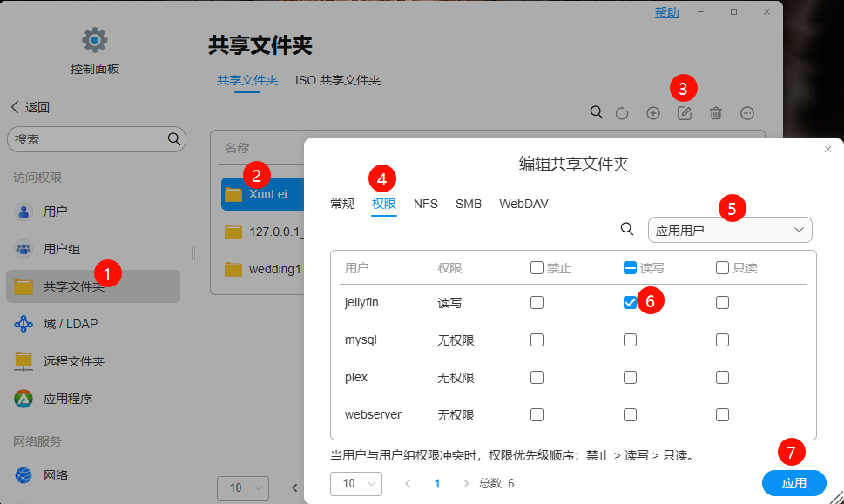Viewport: 844px width, 504px height.
Task: Click the search magnifier in the shared folder toolbar
Action: [597, 112]
